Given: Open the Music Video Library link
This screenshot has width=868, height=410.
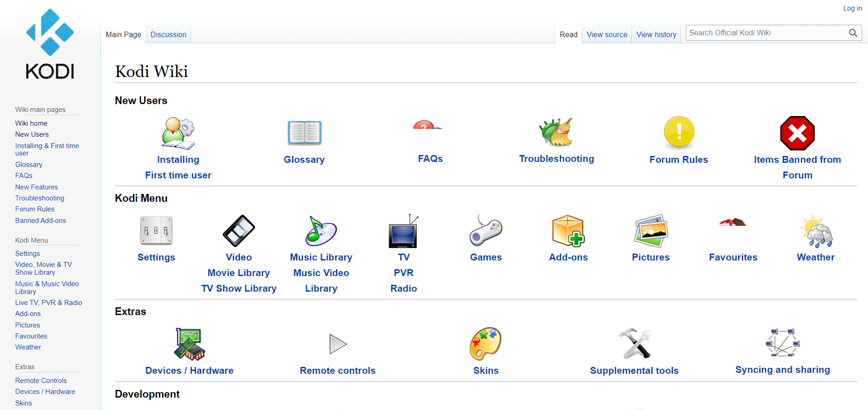Looking at the screenshot, I should pyautogui.click(x=321, y=281).
